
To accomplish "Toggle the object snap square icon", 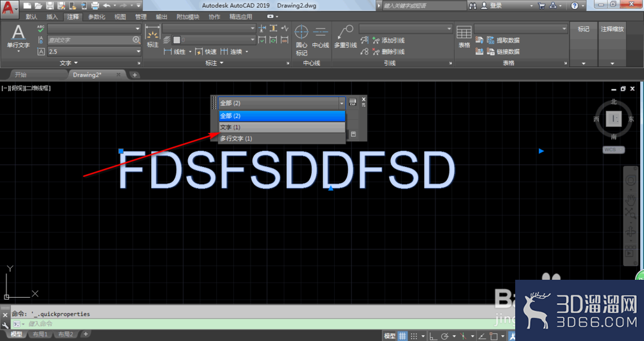I will 495,336.
